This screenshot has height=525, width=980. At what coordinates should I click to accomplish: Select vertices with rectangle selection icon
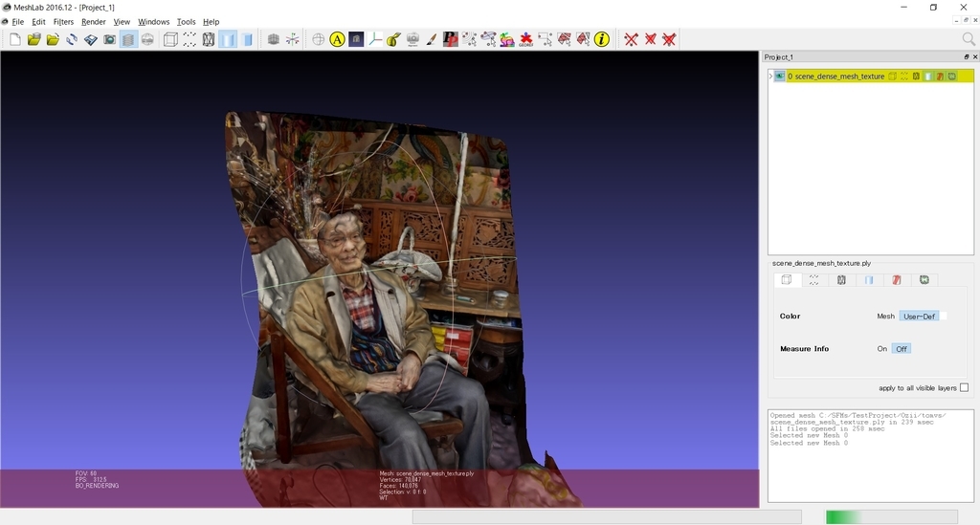coord(545,39)
